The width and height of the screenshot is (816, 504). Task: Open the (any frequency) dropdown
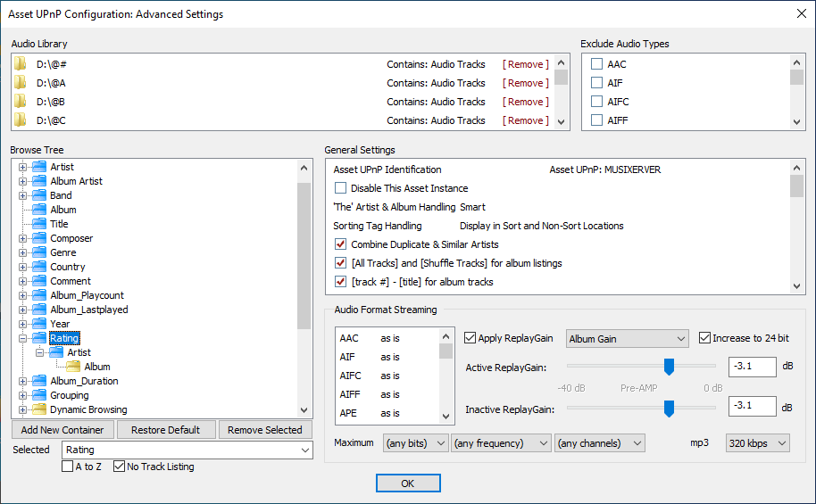tap(501, 443)
